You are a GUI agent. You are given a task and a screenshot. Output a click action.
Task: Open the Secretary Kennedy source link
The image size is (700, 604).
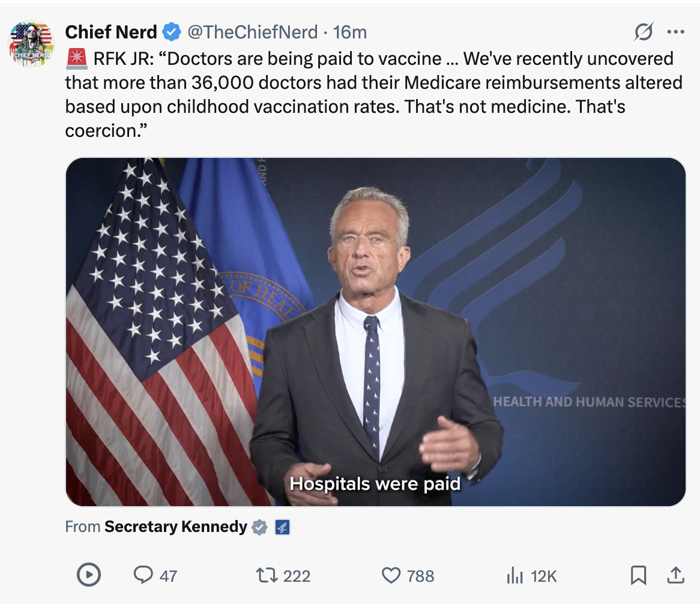(175, 527)
